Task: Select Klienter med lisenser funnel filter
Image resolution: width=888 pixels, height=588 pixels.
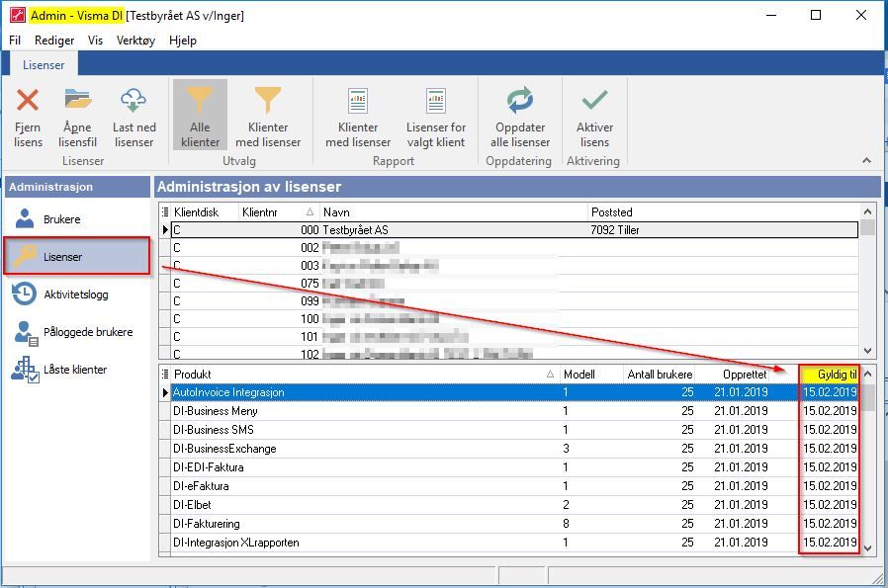Action: point(268,115)
